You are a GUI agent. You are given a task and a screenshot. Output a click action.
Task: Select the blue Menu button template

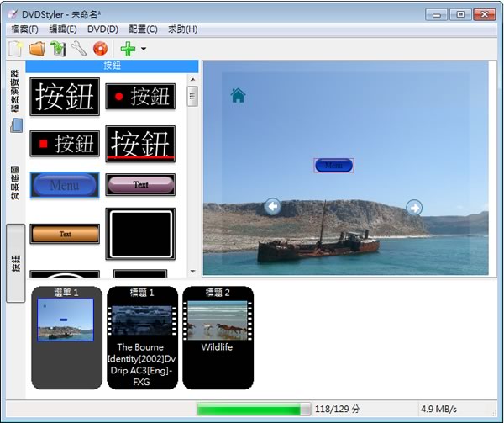[65, 185]
